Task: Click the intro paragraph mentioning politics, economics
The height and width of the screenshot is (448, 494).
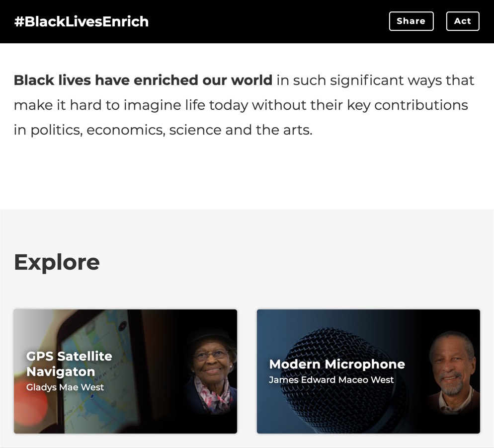Action: tap(244, 105)
